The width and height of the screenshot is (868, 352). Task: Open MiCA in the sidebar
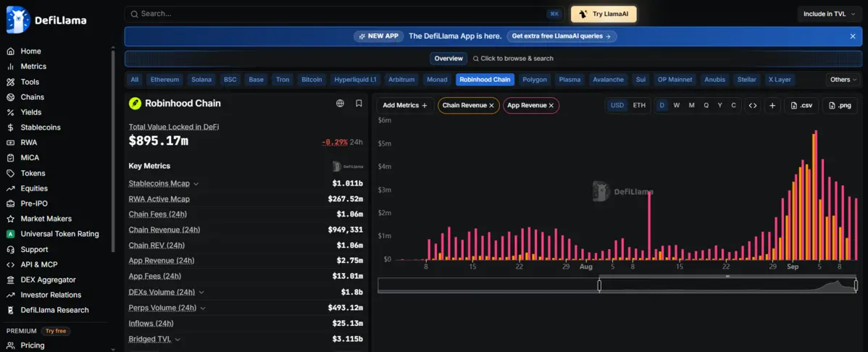[30, 158]
